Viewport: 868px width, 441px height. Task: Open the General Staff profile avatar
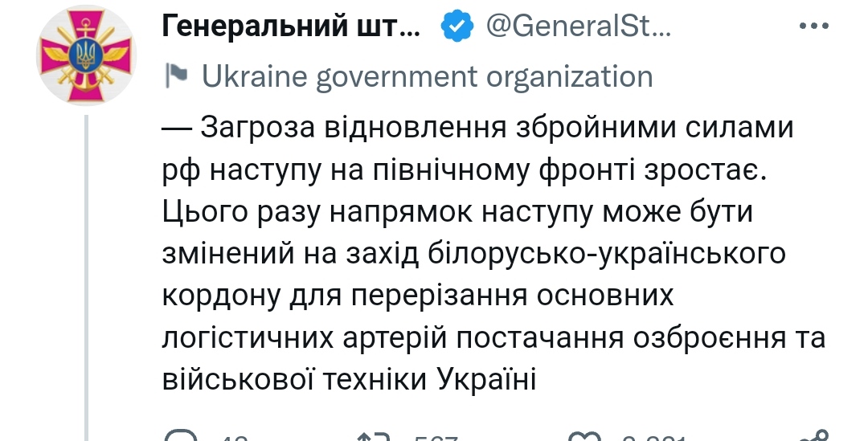click(86, 55)
